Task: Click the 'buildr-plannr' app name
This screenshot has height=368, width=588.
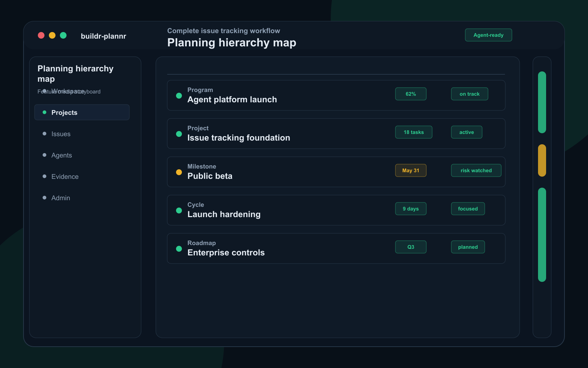Action: [x=104, y=36]
